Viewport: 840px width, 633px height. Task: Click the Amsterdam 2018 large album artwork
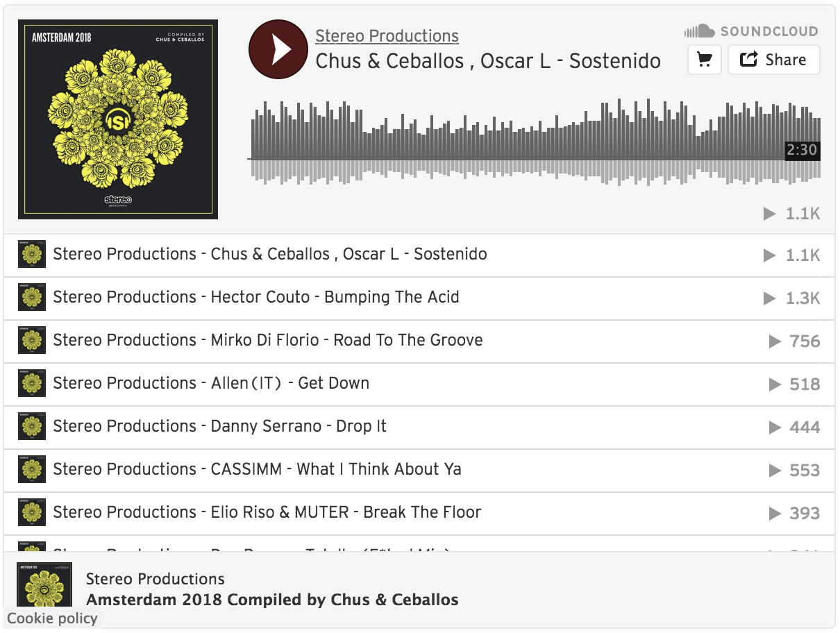(x=118, y=119)
